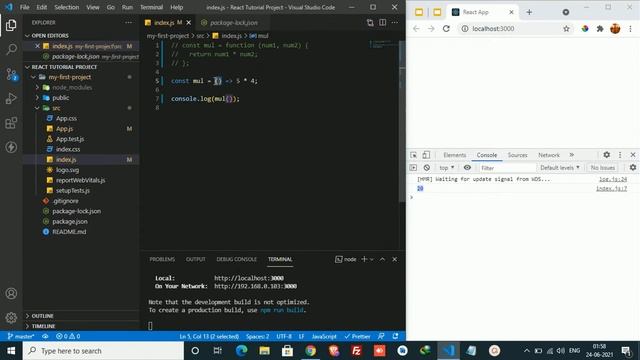Open the inspect element picker in DevTools
The height and width of the screenshot is (360, 640).
413,155
